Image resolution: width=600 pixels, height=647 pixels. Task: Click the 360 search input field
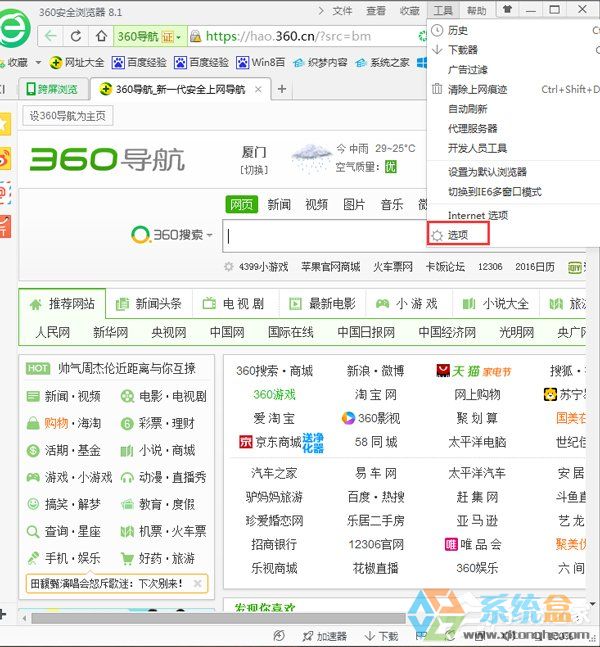(x=325, y=236)
